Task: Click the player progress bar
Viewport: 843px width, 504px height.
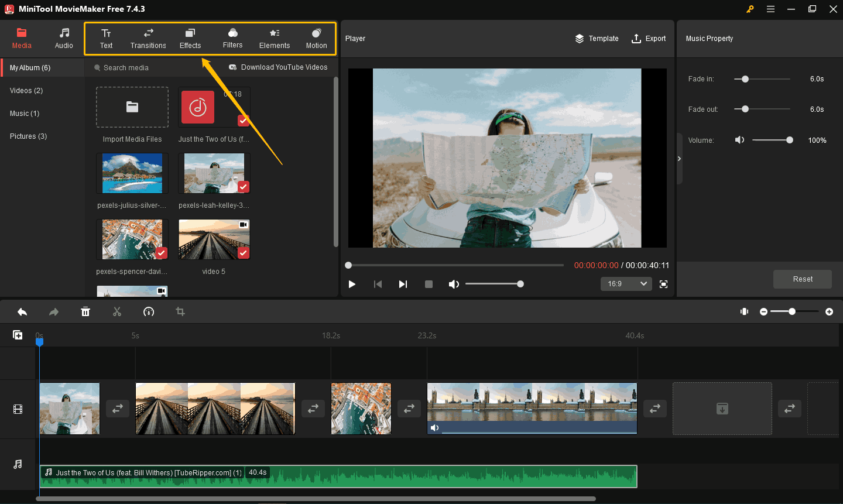Action: pyautogui.click(x=455, y=265)
